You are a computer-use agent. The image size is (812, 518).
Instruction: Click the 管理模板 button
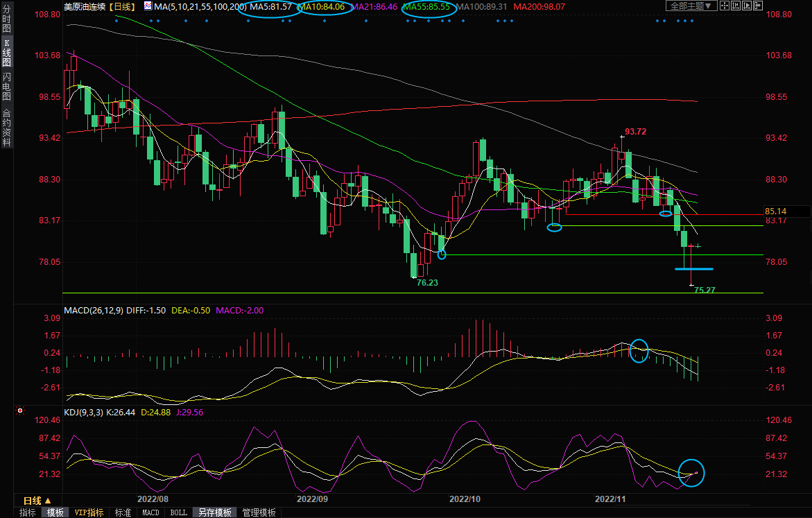coord(259,513)
